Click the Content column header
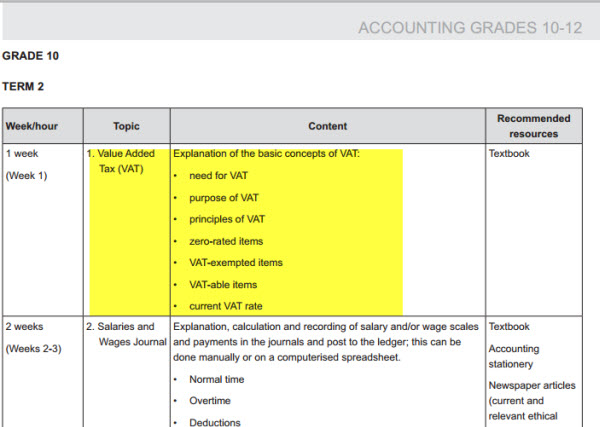Screen dimensions: 600x427 click(328, 126)
